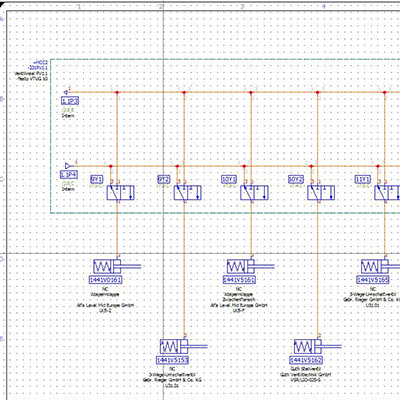Select the spring cylinder above 1441V5162
Screen dimensions: 400x400
[317, 347]
